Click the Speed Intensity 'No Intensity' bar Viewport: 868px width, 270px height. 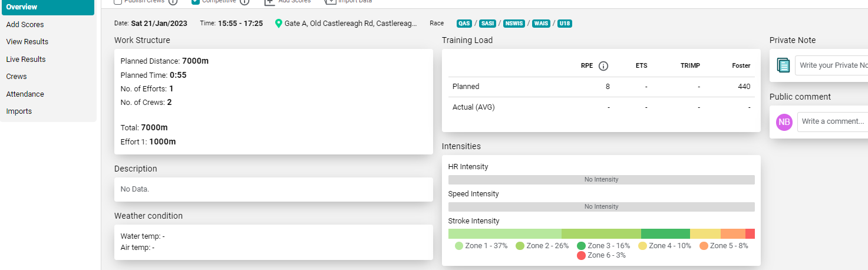click(x=601, y=207)
